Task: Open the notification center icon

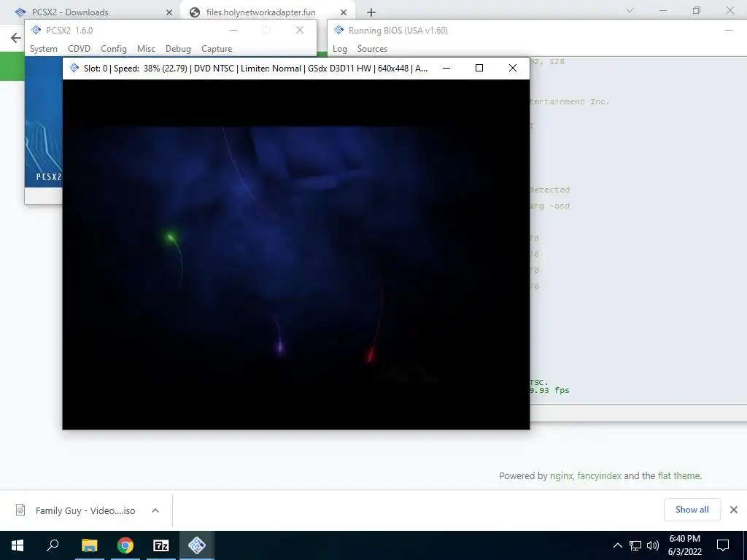Action: click(x=723, y=545)
